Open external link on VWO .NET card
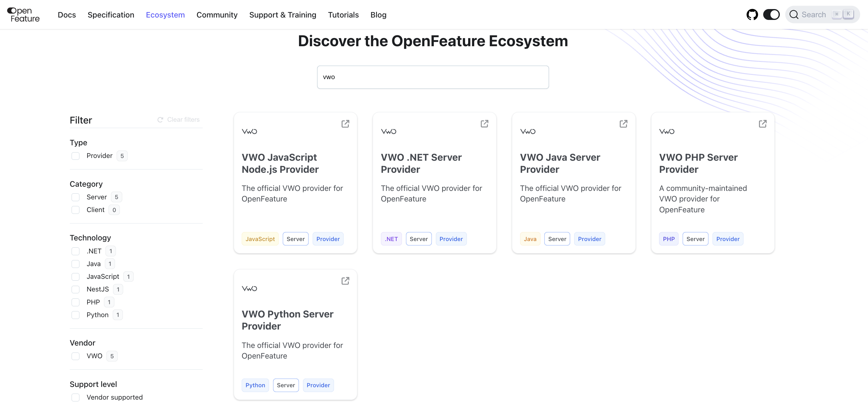868x412 pixels. 484,124
